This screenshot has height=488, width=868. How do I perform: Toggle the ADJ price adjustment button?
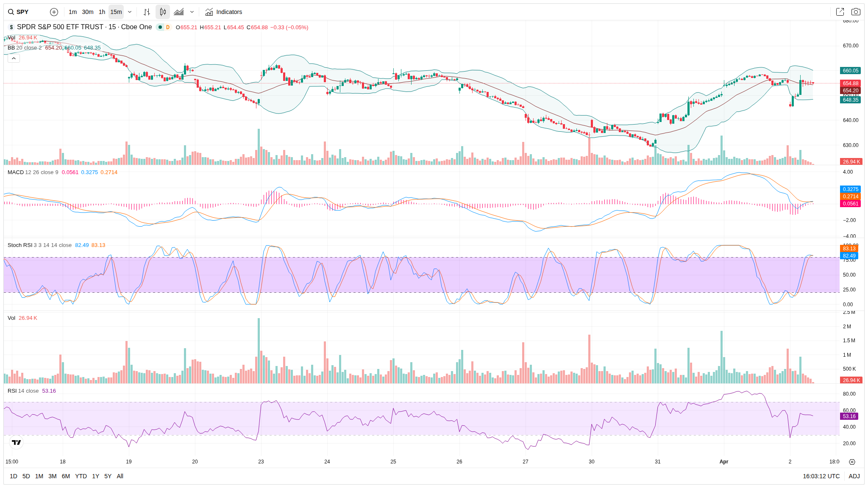coord(854,476)
